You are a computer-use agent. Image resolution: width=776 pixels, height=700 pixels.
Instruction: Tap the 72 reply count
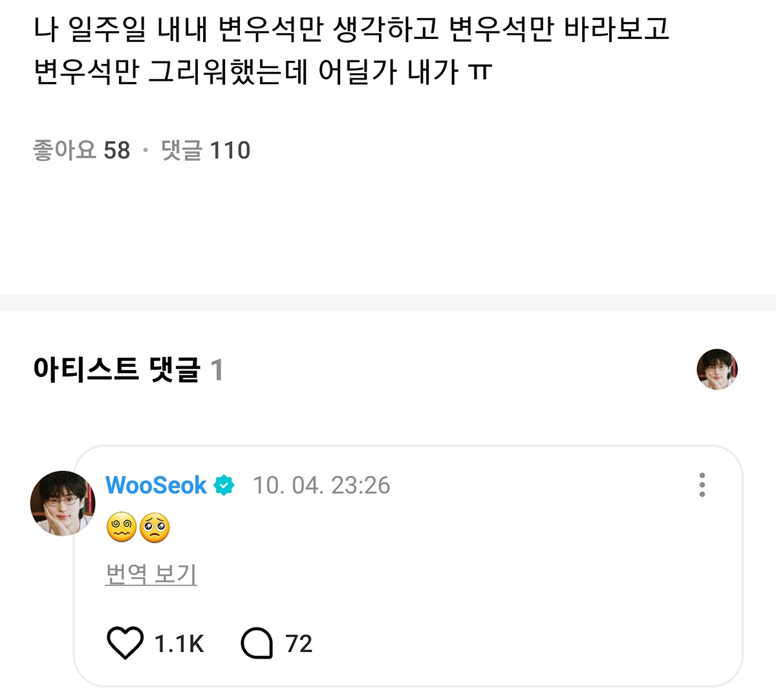point(299,644)
